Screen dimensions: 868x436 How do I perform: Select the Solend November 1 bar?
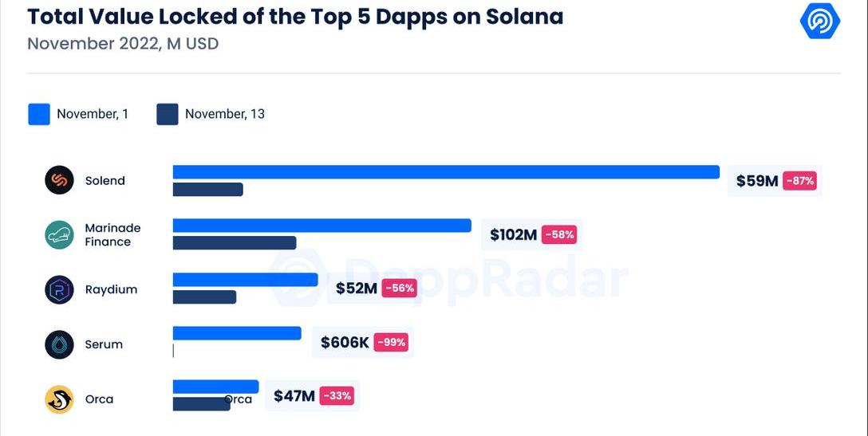(x=446, y=172)
